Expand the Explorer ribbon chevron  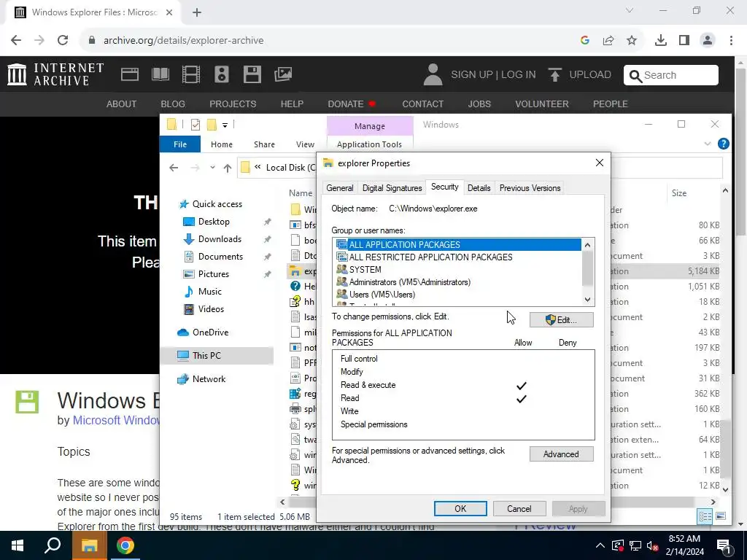click(x=708, y=144)
